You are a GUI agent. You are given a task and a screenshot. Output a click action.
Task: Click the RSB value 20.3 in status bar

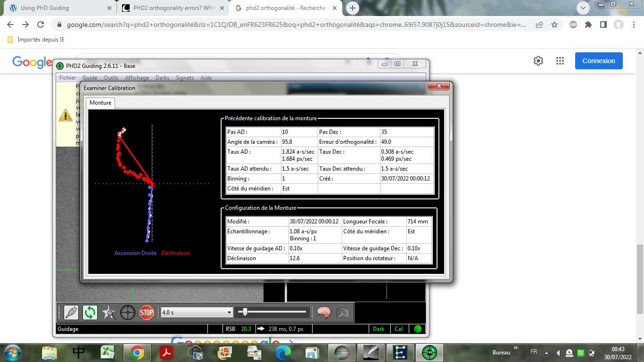[246, 329]
